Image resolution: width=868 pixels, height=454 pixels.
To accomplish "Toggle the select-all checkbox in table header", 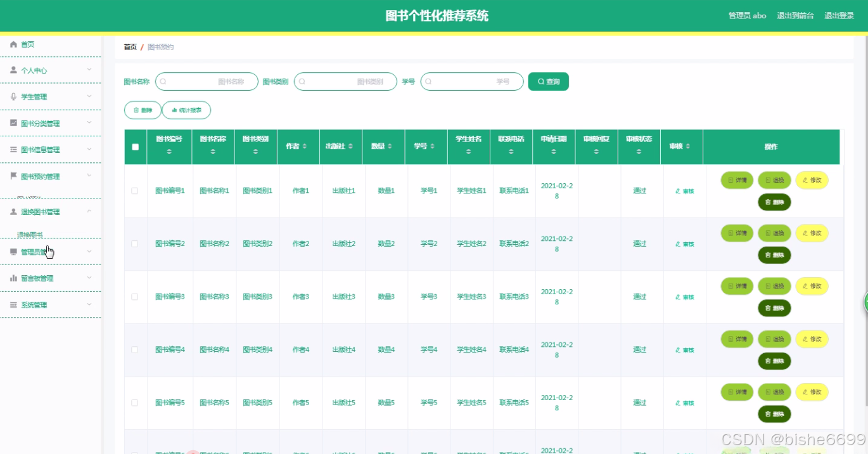I will (x=136, y=146).
